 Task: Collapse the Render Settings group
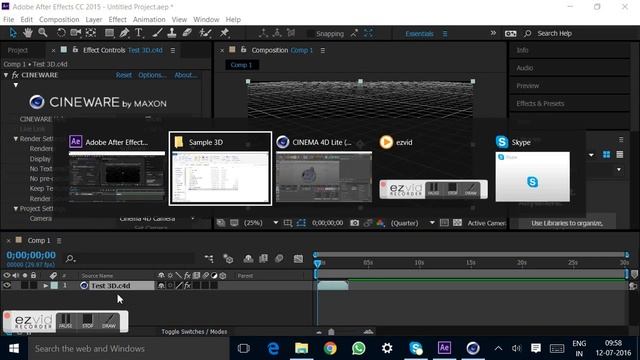point(16,139)
